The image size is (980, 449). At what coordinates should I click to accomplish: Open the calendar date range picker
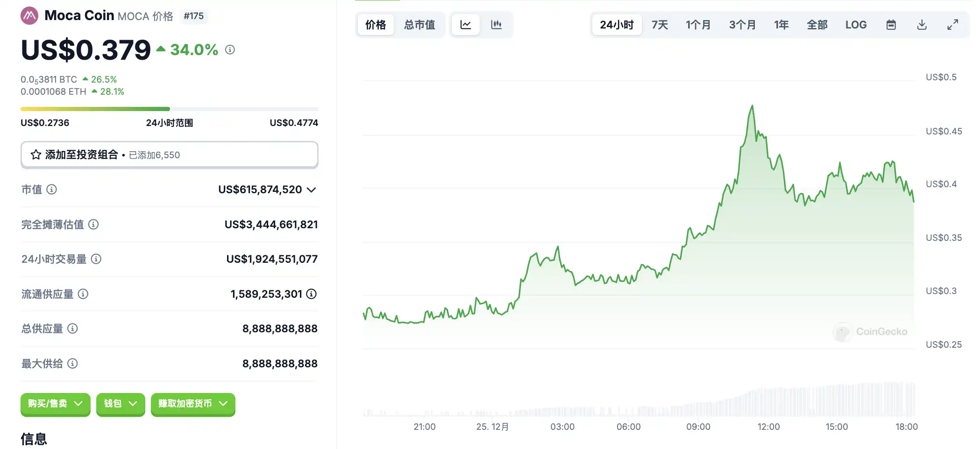(891, 25)
